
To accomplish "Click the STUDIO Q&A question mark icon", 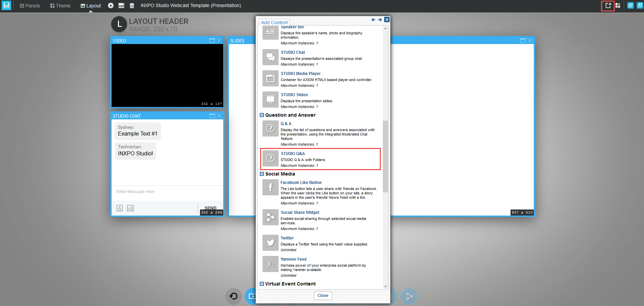I will (271, 158).
